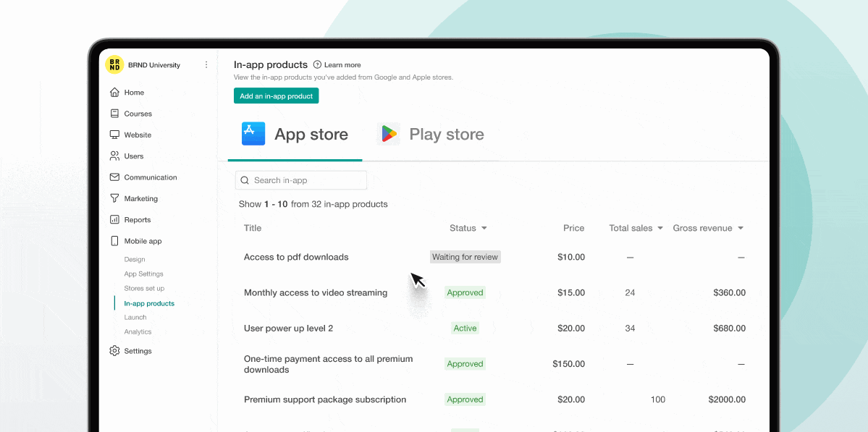The height and width of the screenshot is (432, 868).
Task: Select the Users people icon
Action: pyautogui.click(x=114, y=156)
